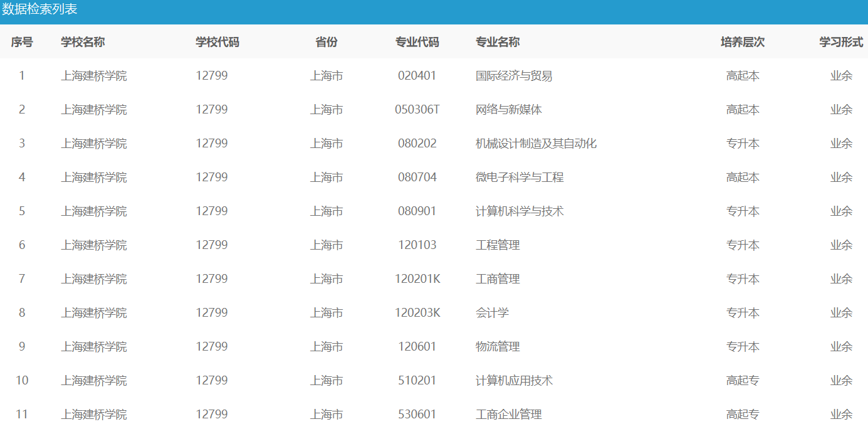Select major code '120203K'
Screen dimensions: 868x429
tap(417, 313)
